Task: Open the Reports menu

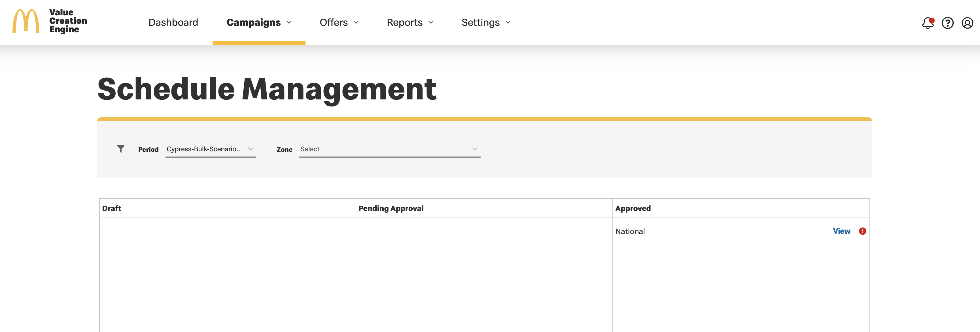Action: (410, 22)
